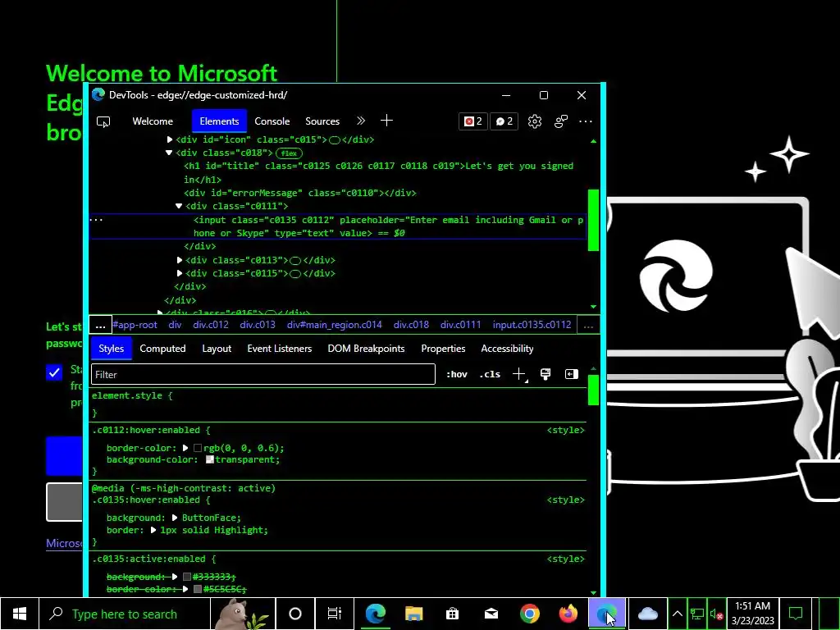The height and width of the screenshot is (630, 840).
Task: Click the div.c0111 breadcrumb
Action: tap(461, 325)
